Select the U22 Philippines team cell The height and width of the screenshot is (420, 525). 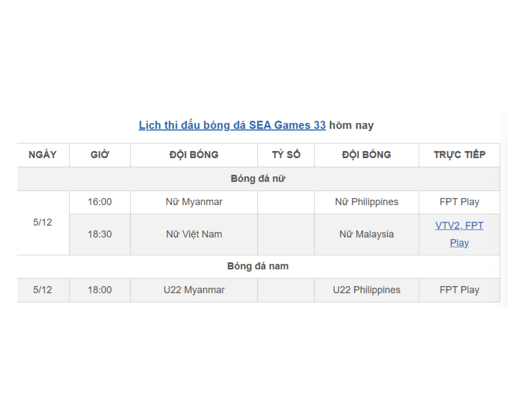[x=366, y=290]
